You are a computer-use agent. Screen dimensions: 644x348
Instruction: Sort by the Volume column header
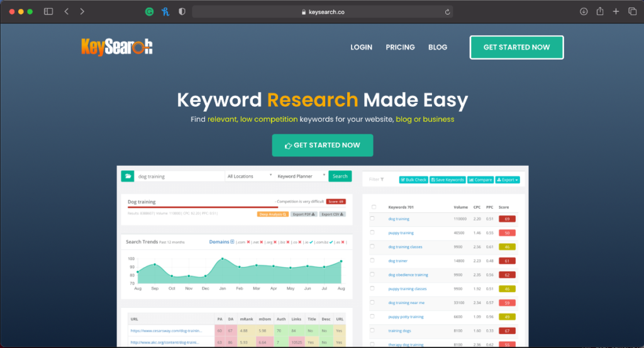pyautogui.click(x=461, y=207)
